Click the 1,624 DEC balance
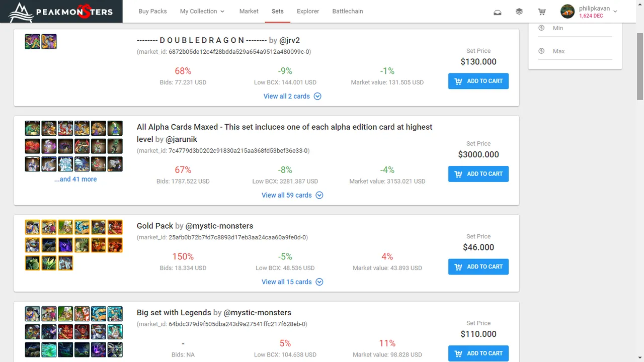Image resolution: width=644 pixels, height=362 pixels. point(591,16)
